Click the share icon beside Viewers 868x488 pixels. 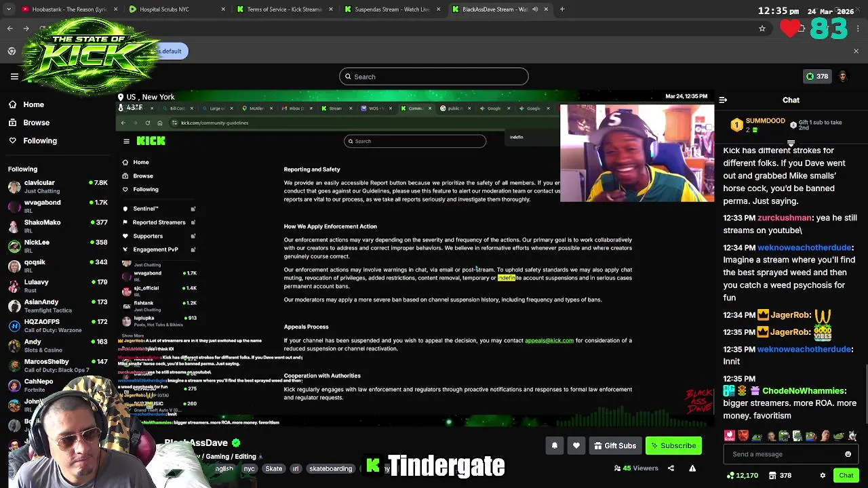point(671,468)
